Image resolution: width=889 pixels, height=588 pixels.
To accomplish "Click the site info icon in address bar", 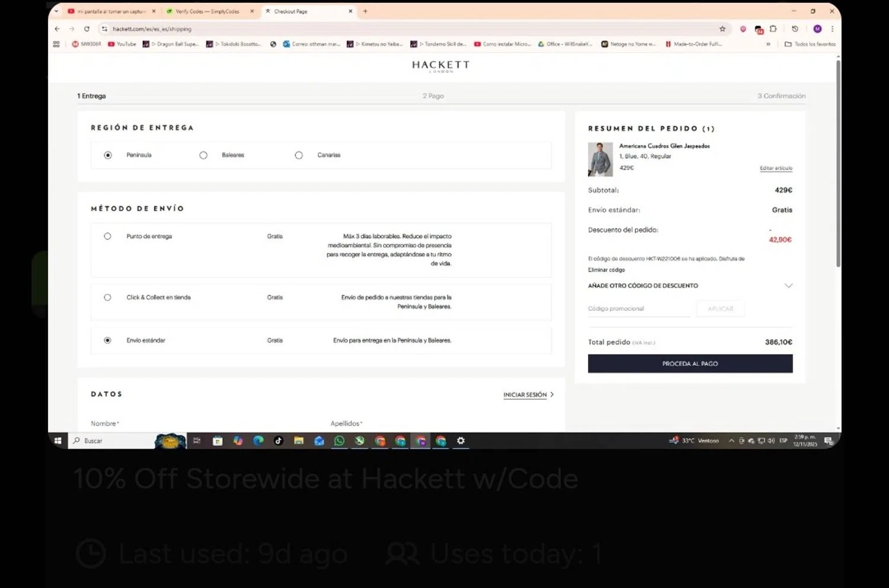I will pyautogui.click(x=104, y=28).
